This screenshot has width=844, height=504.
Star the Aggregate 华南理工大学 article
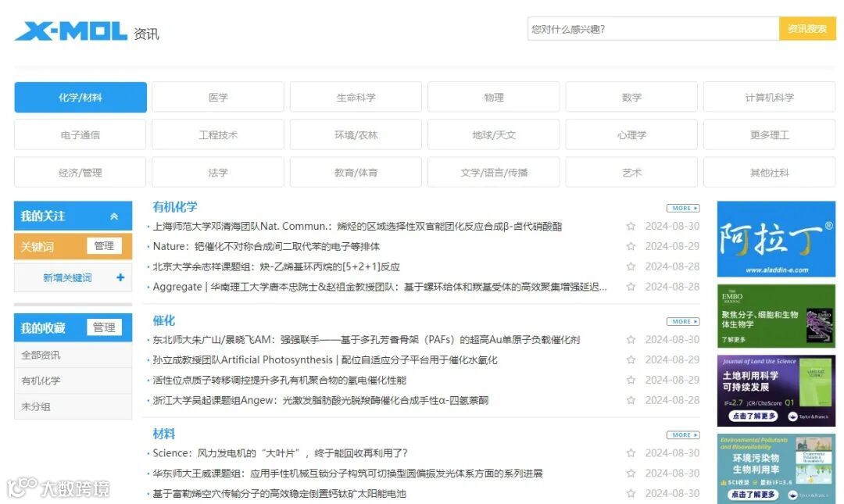click(x=631, y=287)
